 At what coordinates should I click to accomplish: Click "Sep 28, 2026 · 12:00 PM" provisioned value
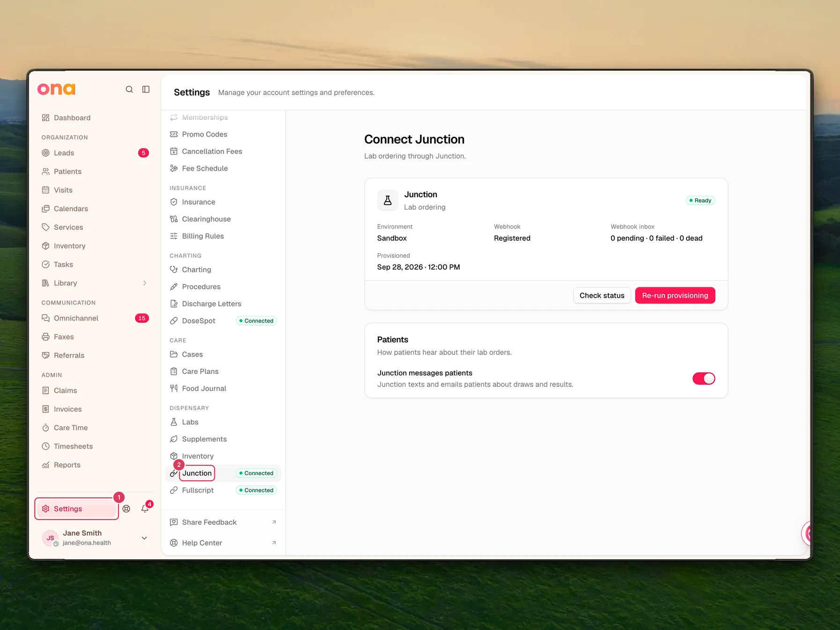pos(419,267)
